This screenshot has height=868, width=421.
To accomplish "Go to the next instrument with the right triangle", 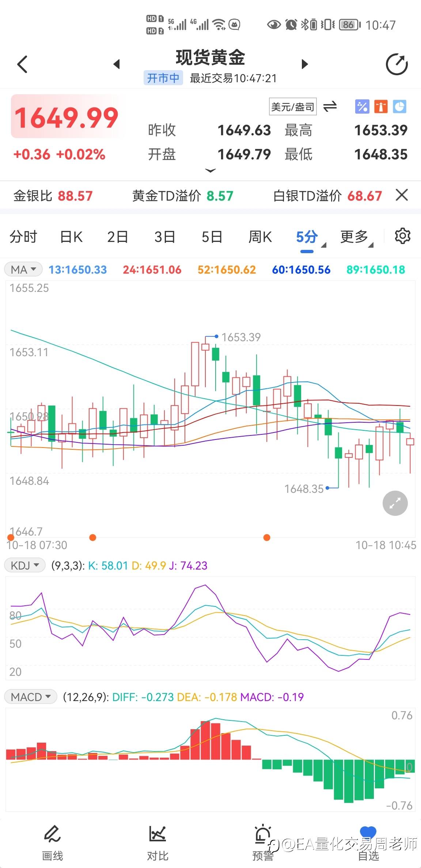I will [305, 64].
